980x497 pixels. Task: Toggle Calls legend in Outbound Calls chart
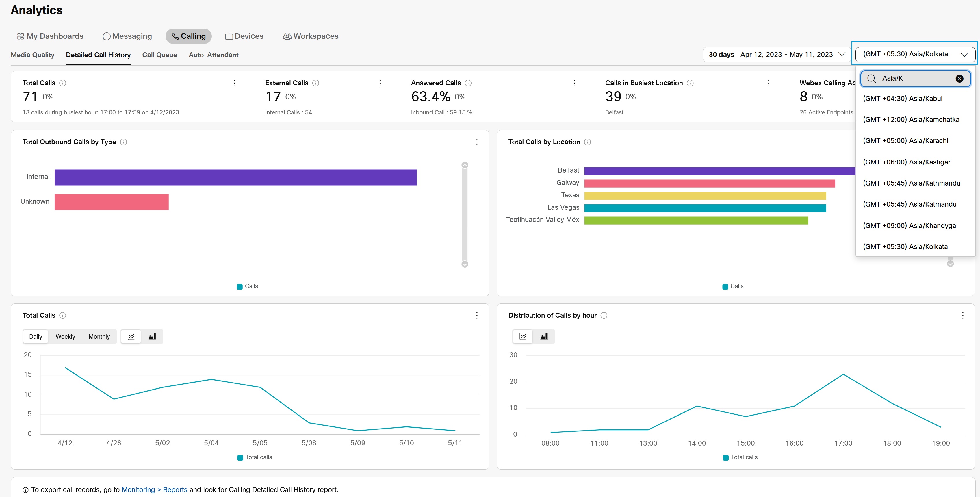pos(247,286)
